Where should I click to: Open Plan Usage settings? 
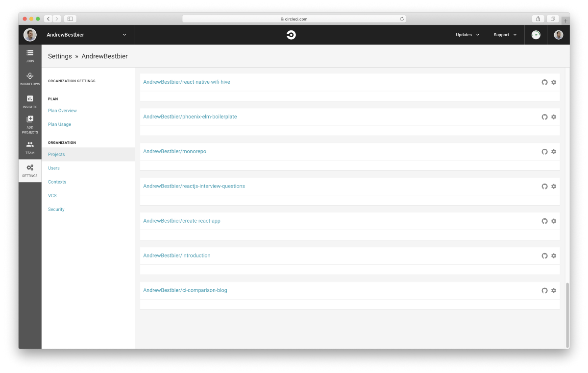pyautogui.click(x=59, y=124)
